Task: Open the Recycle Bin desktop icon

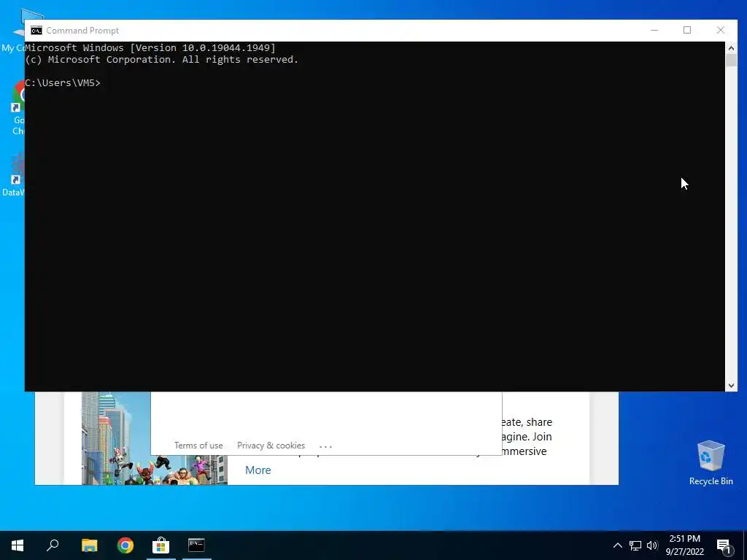Action: pyautogui.click(x=711, y=463)
